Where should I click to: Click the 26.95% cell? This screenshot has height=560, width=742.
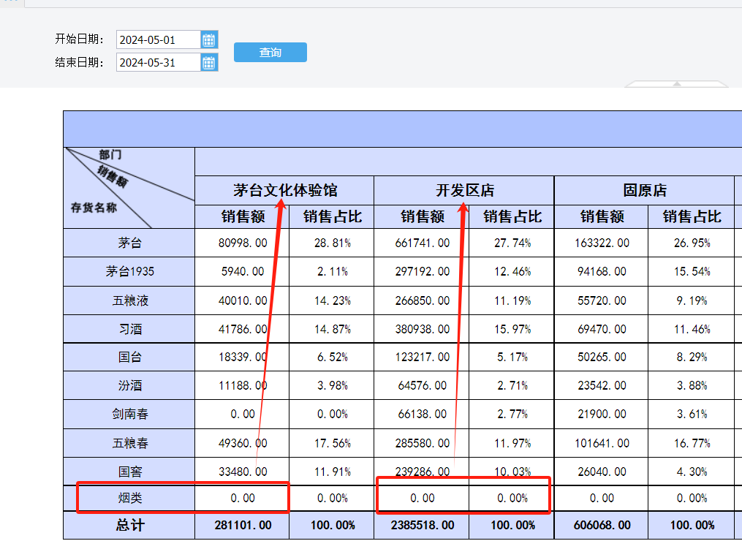pos(692,243)
